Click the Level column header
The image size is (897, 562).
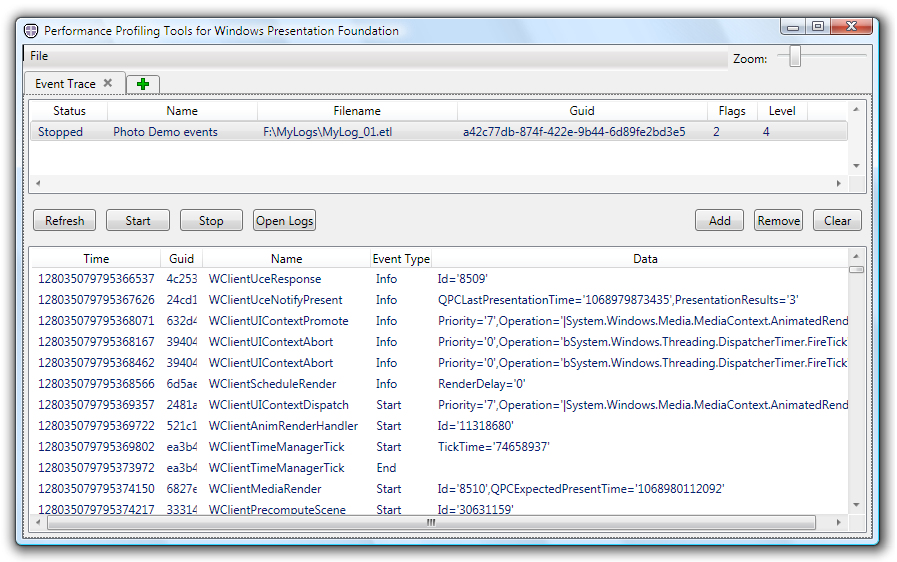[x=782, y=111]
